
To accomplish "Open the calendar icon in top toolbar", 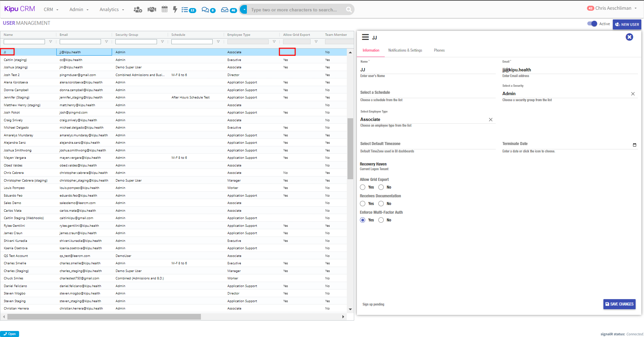I will tap(164, 9).
